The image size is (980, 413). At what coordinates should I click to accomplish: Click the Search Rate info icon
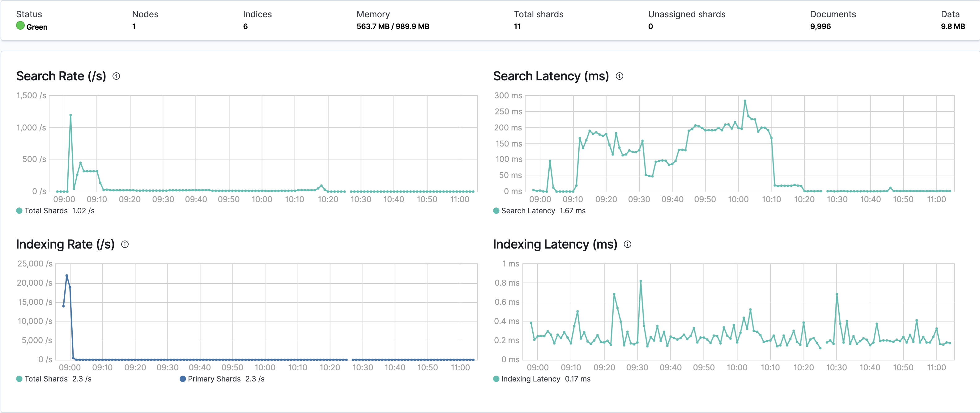[117, 76]
